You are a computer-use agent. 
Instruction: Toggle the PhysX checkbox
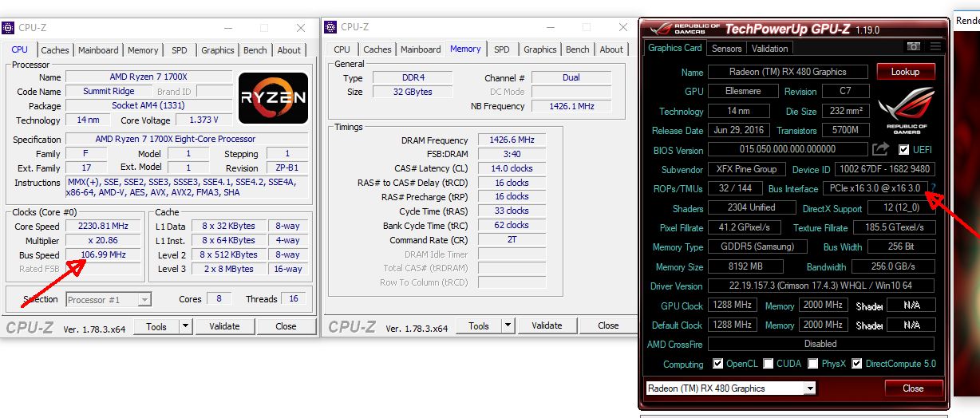pyautogui.click(x=813, y=364)
